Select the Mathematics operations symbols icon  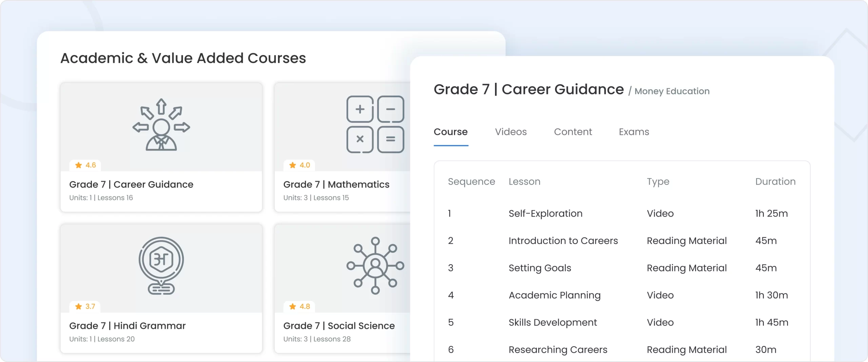(x=375, y=124)
